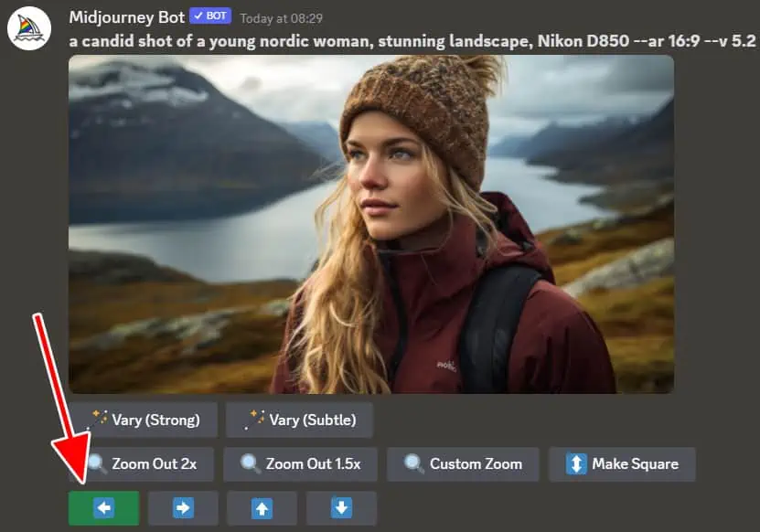Click the pan up arrow button

coord(262,507)
